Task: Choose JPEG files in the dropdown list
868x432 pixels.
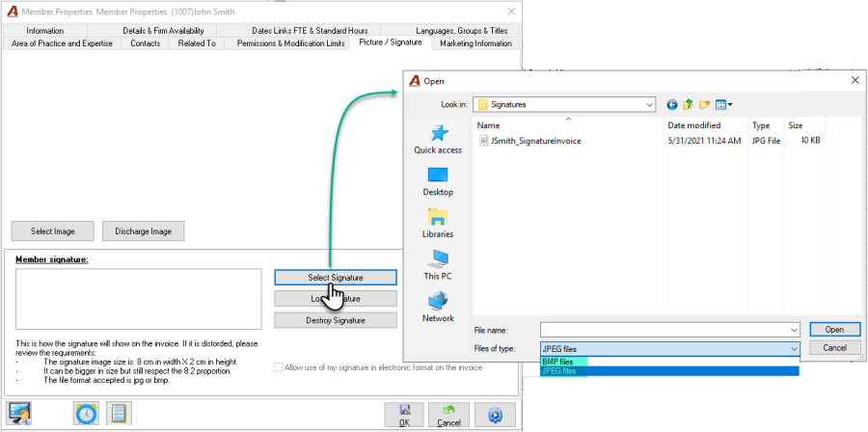Action: point(670,371)
